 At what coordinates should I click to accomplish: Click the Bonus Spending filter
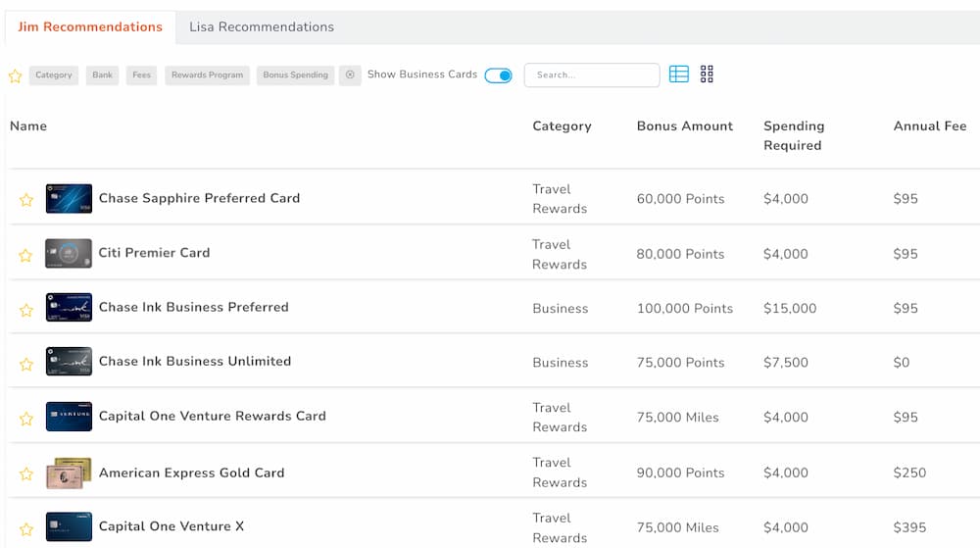click(x=296, y=75)
